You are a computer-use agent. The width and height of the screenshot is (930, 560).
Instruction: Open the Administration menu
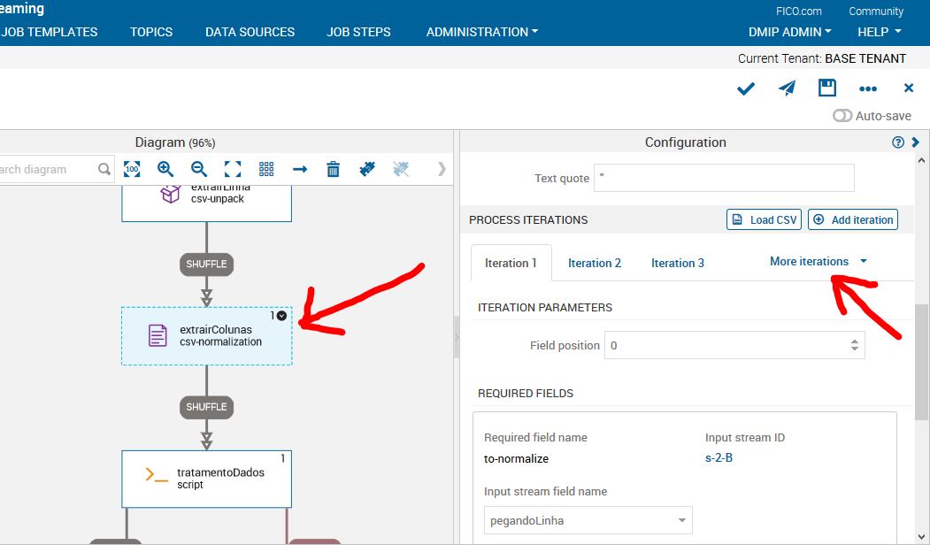pos(481,32)
